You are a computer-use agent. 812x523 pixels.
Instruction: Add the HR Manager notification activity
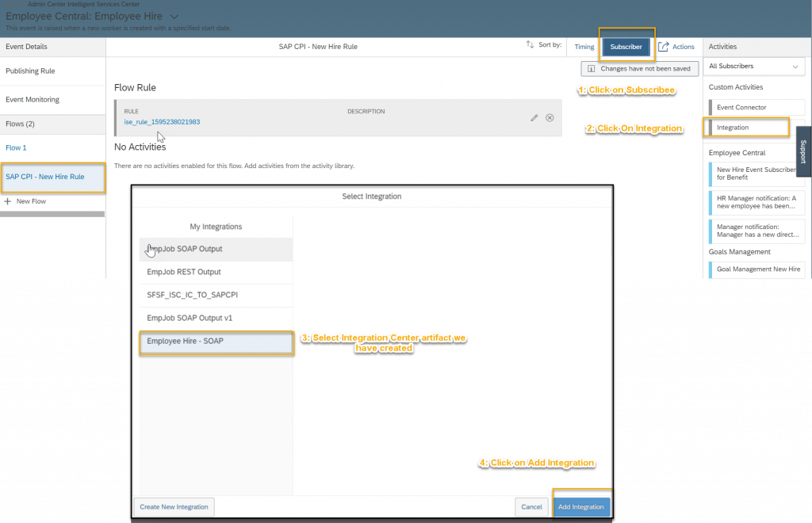(x=756, y=202)
